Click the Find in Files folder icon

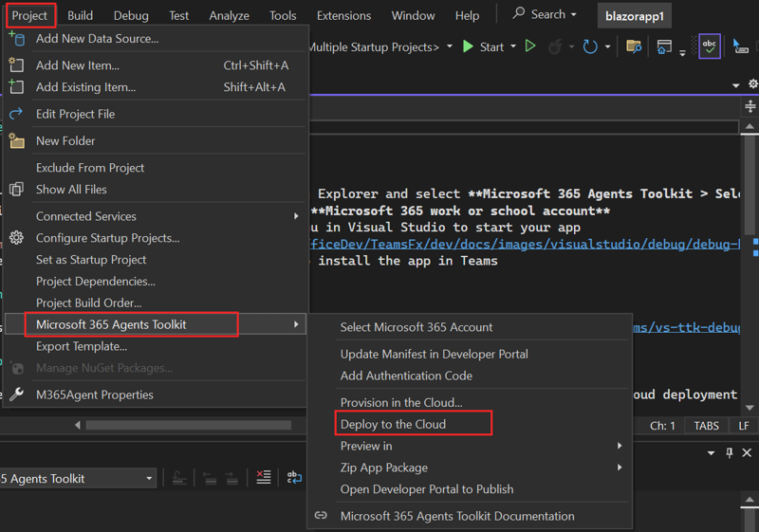pyautogui.click(x=634, y=46)
